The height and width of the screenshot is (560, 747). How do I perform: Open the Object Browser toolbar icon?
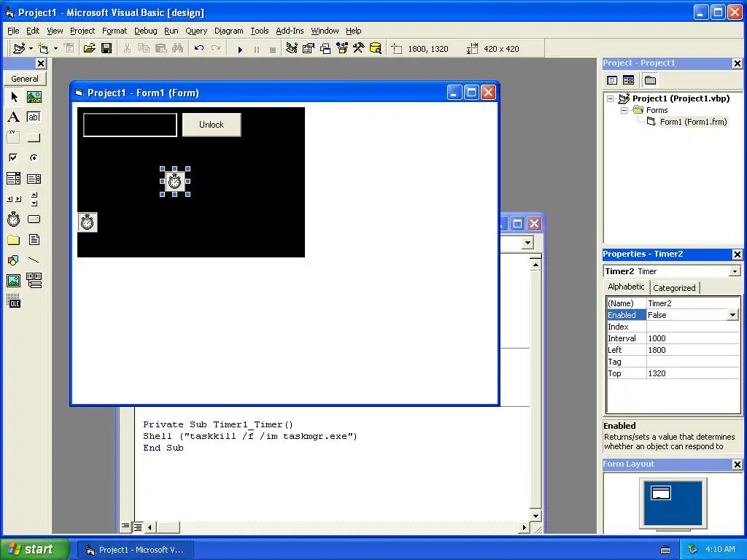tap(342, 49)
